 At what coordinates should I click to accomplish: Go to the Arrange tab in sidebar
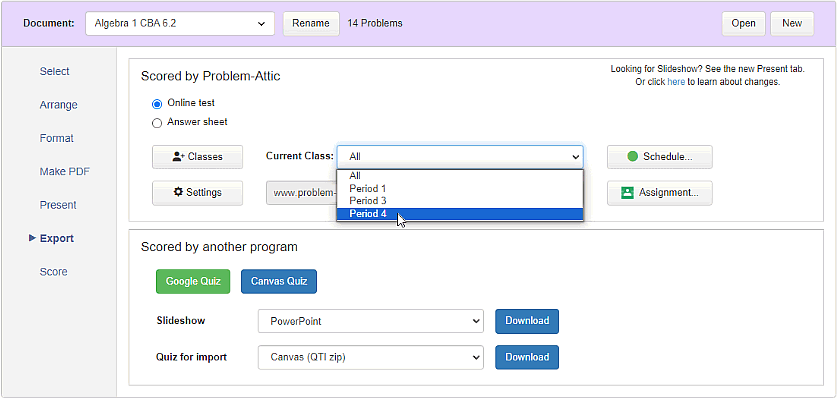[x=58, y=105]
